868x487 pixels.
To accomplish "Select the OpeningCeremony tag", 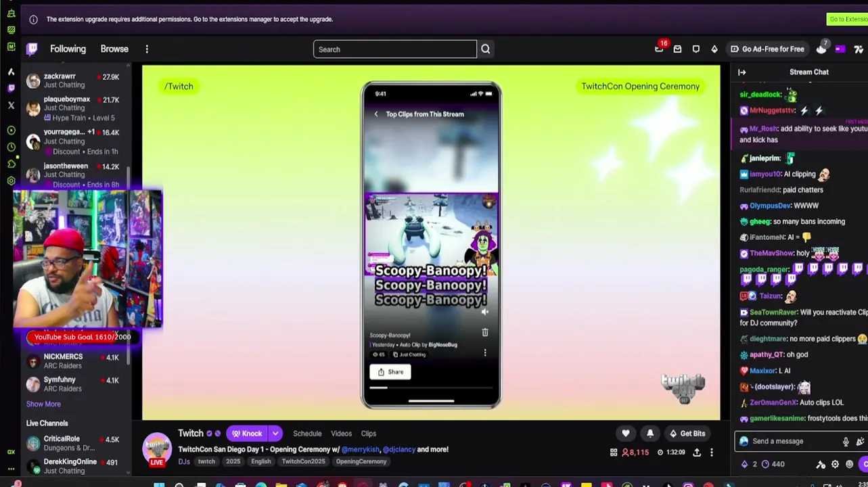I will tap(361, 461).
